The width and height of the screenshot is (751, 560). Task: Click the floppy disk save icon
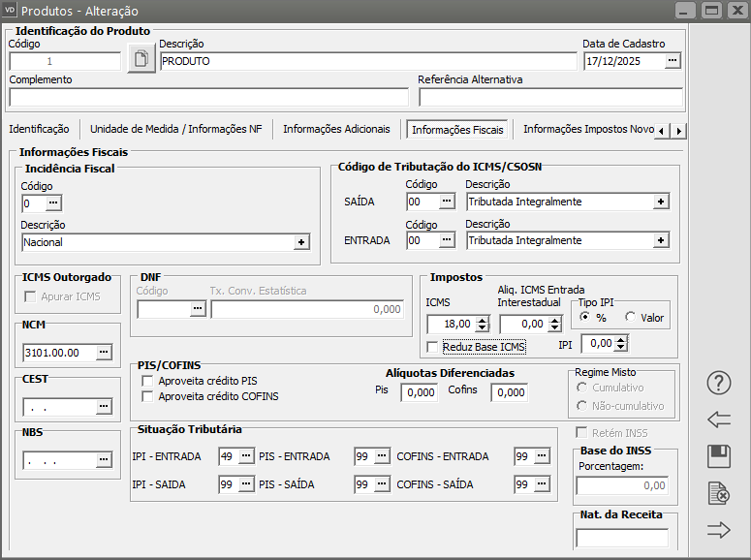point(718,456)
